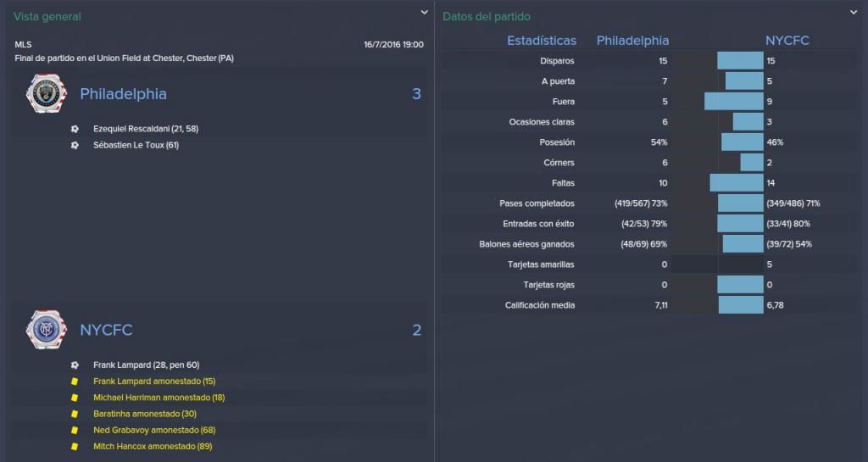
Task: Expand the Datos del partido panel chevron
Action: coord(853,12)
